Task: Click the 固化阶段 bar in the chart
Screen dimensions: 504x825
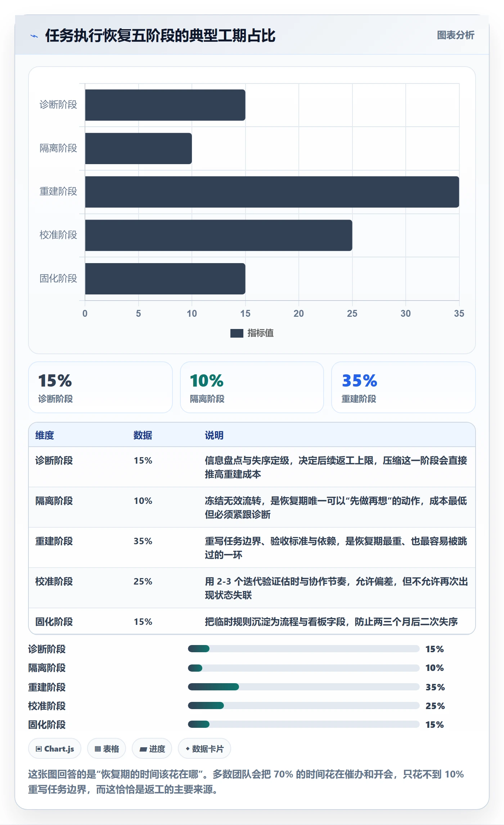Action: (x=165, y=279)
